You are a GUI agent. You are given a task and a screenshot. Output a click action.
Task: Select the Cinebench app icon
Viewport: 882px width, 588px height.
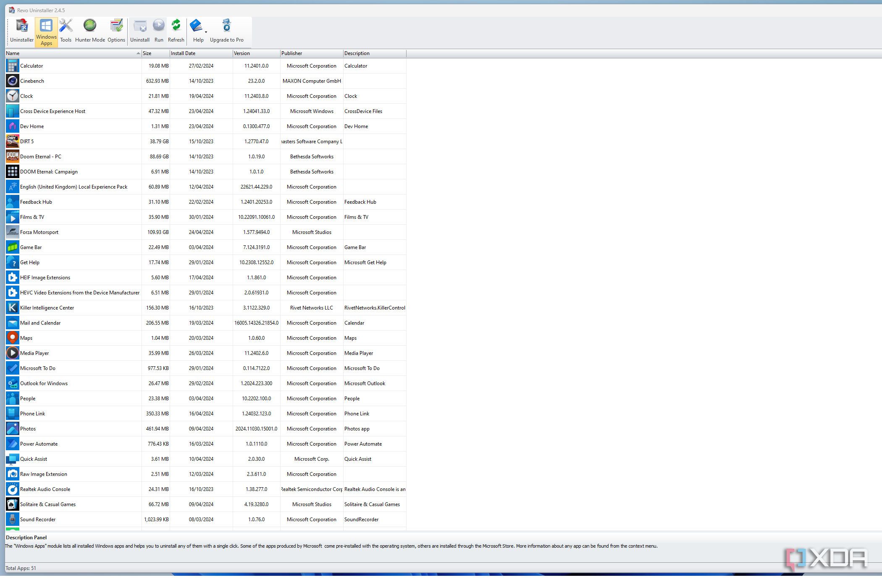pyautogui.click(x=13, y=81)
